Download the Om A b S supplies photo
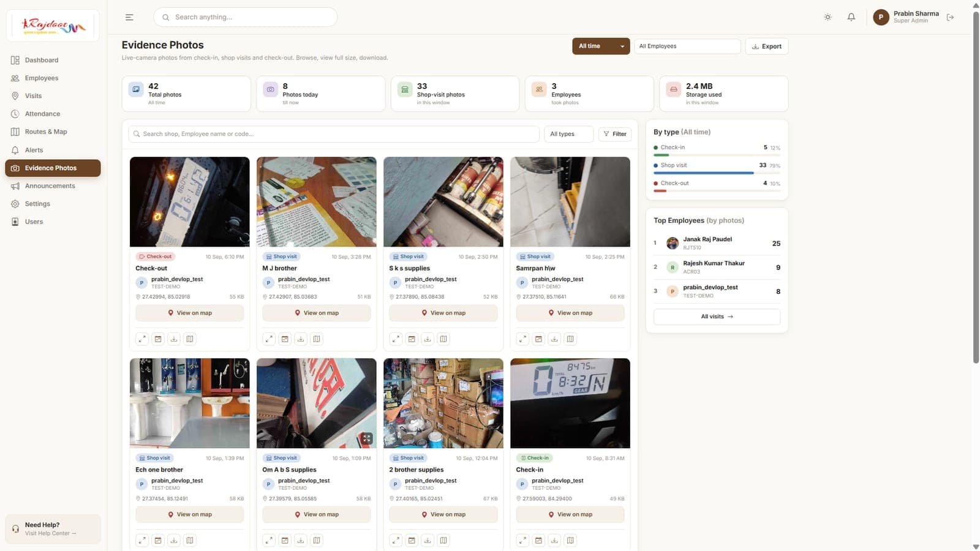Image resolution: width=980 pixels, height=551 pixels. [x=301, y=541]
